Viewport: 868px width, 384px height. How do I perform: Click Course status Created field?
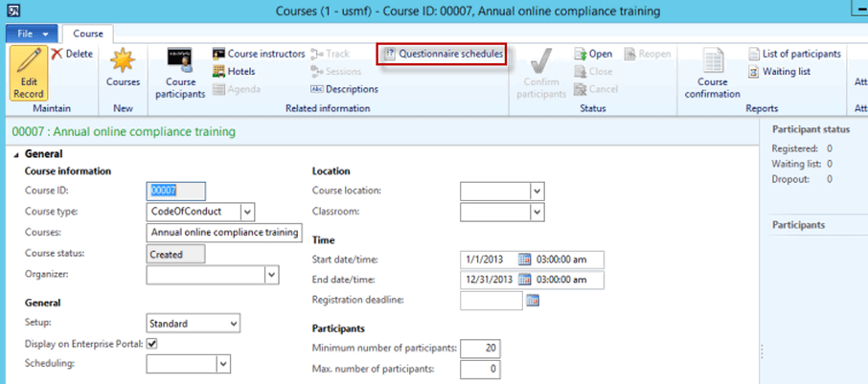pos(176,254)
